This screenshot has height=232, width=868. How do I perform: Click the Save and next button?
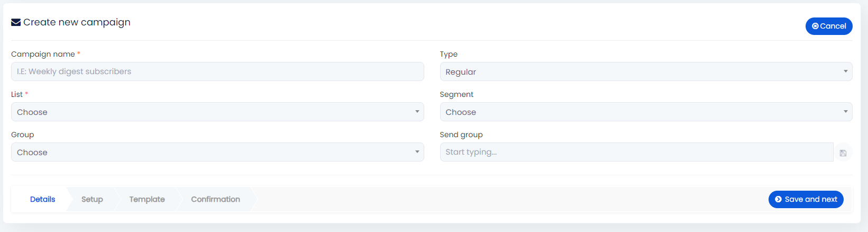click(806, 199)
